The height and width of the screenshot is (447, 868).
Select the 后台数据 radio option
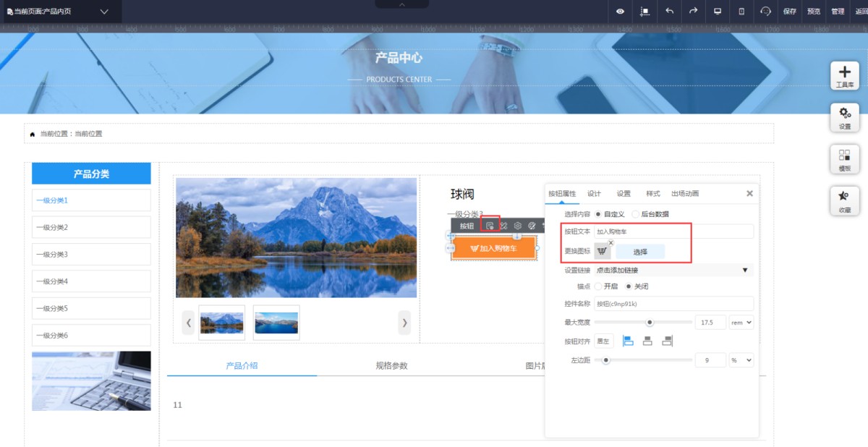click(x=636, y=214)
